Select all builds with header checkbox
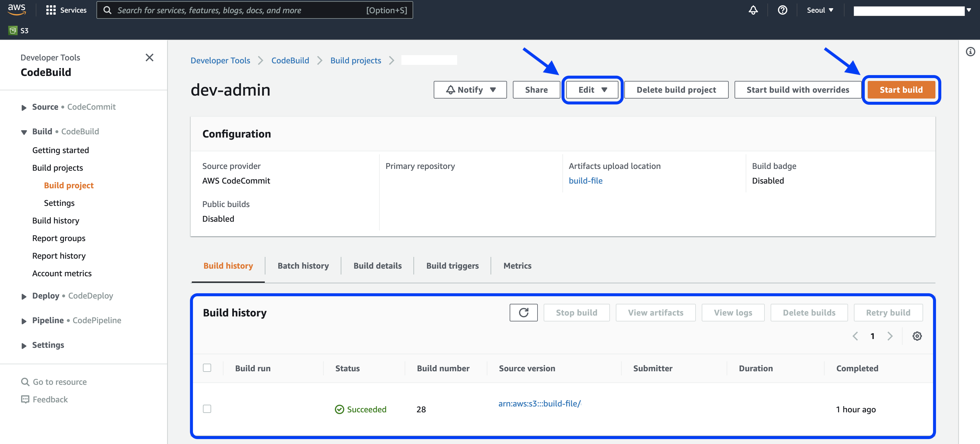 (x=207, y=367)
